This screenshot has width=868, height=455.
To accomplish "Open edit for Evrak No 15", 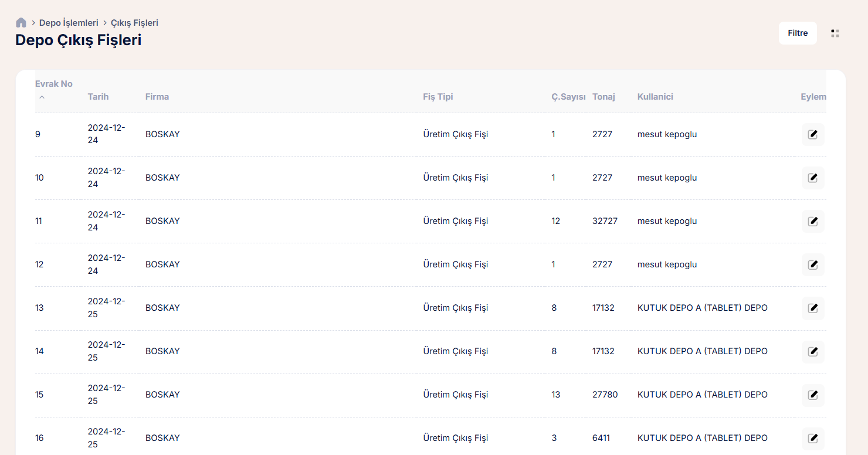I will [x=813, y=395].
